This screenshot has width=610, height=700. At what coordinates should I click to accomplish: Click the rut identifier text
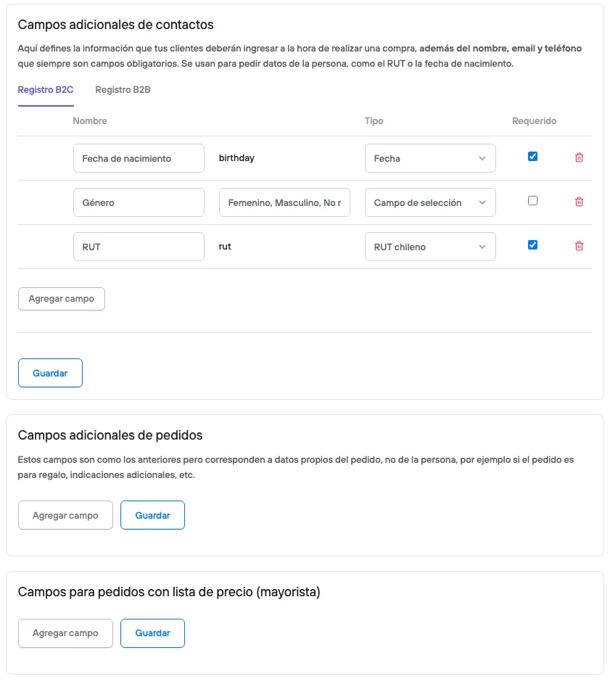(x=225, y=247)
